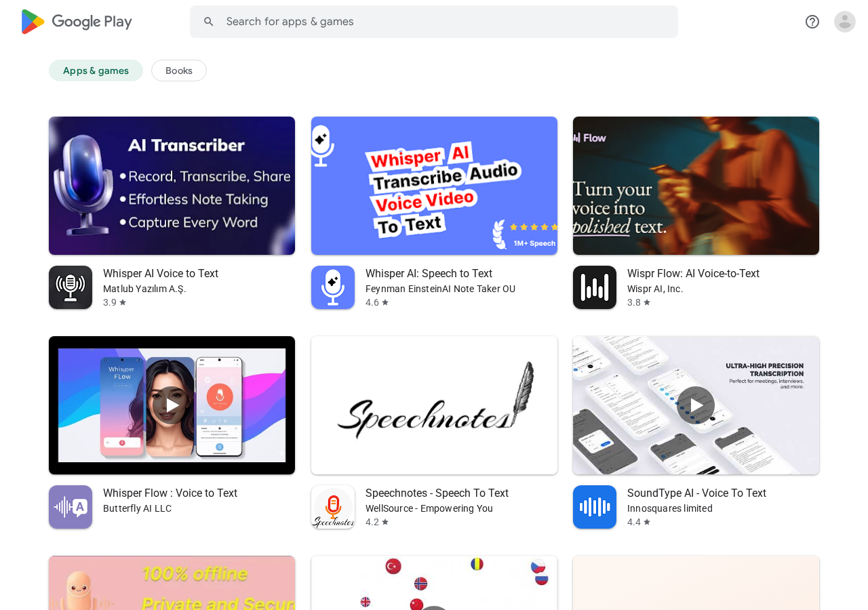The height and width of the screenshot is (610, 868).
Task: Open the AI Transcriber banner image
Action: (x=172, y=186)
